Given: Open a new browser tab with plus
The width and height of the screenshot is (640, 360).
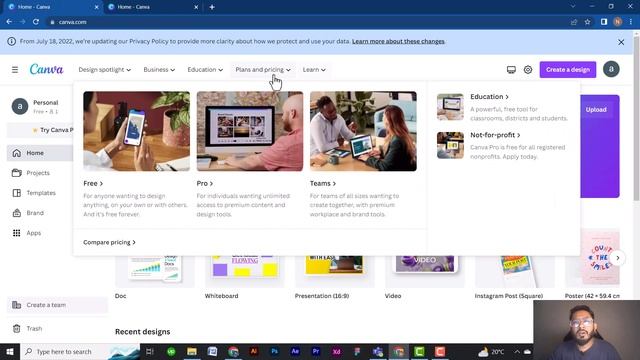Looking at the screenshot, I should click(x=212, y=7).
